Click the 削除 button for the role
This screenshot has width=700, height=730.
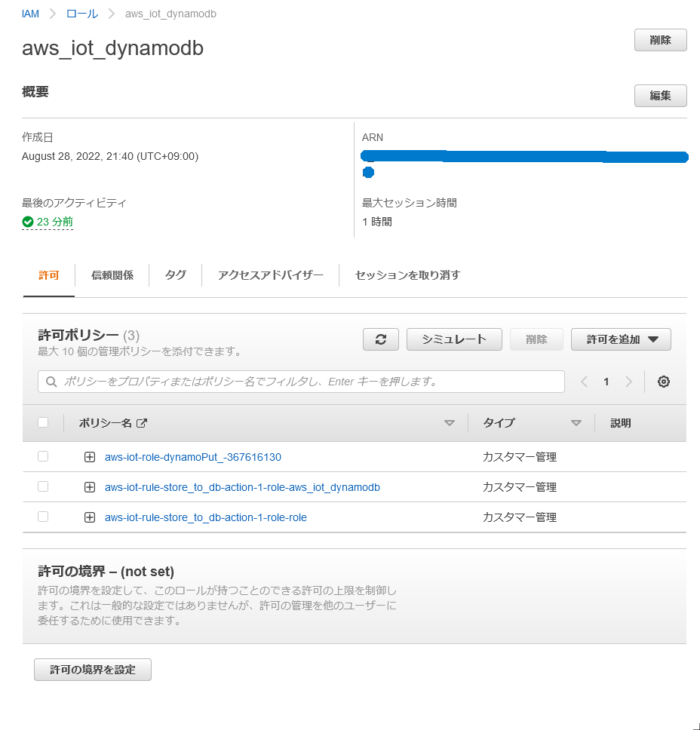[661, 40]
